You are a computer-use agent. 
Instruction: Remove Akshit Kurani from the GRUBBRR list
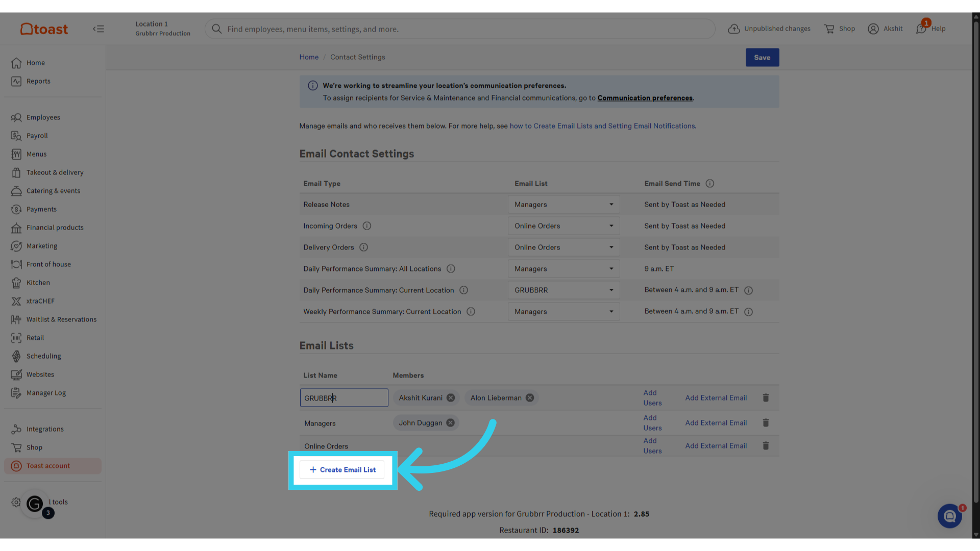tap(451, 398)
